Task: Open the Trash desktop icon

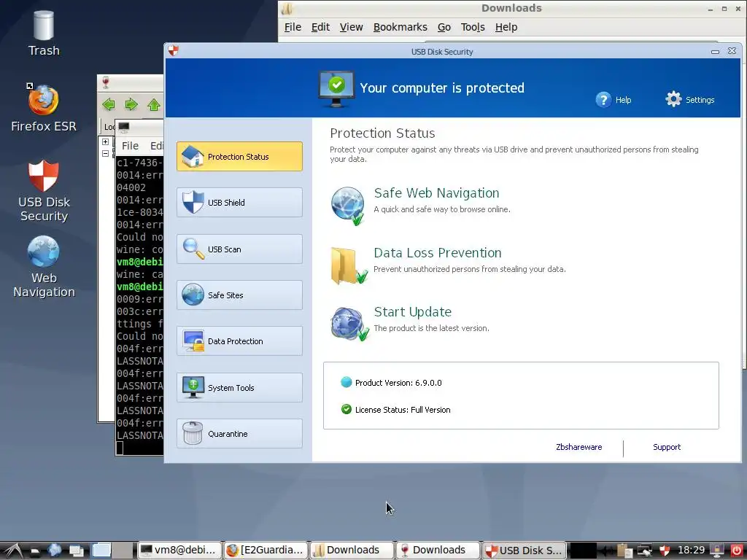Action: (43, 34)
